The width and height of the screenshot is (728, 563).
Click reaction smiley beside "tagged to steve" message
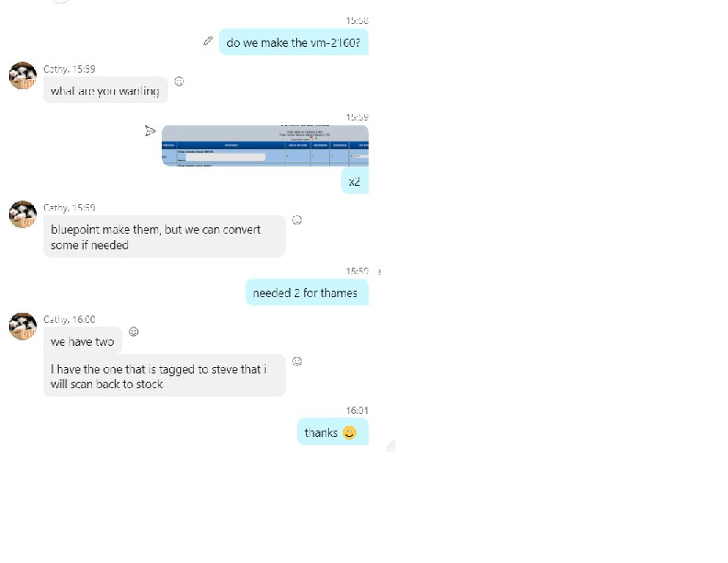tap(297, 362)
